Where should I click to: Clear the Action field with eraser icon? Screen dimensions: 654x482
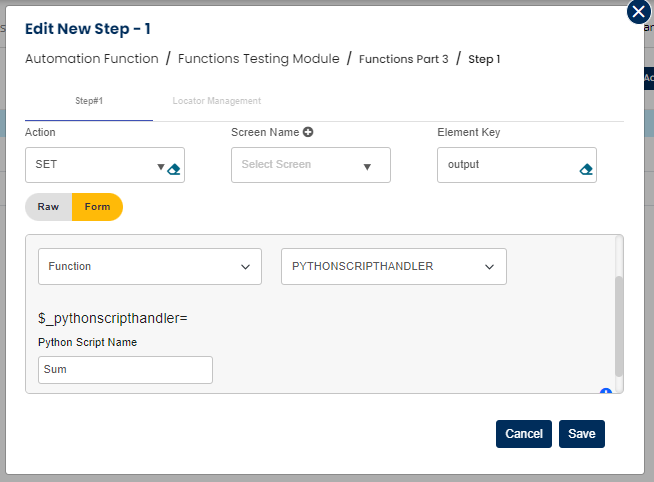pyautogui.click(x=174, y=169)
